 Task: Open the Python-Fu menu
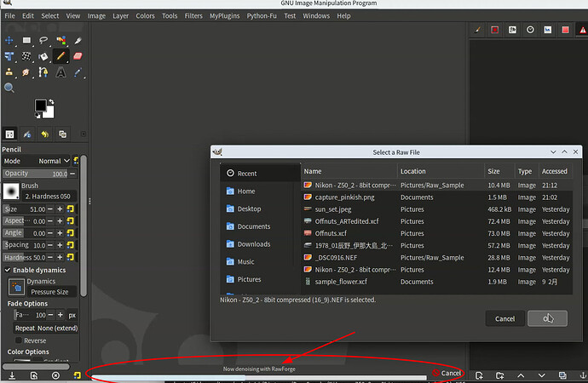coord(262,15)
